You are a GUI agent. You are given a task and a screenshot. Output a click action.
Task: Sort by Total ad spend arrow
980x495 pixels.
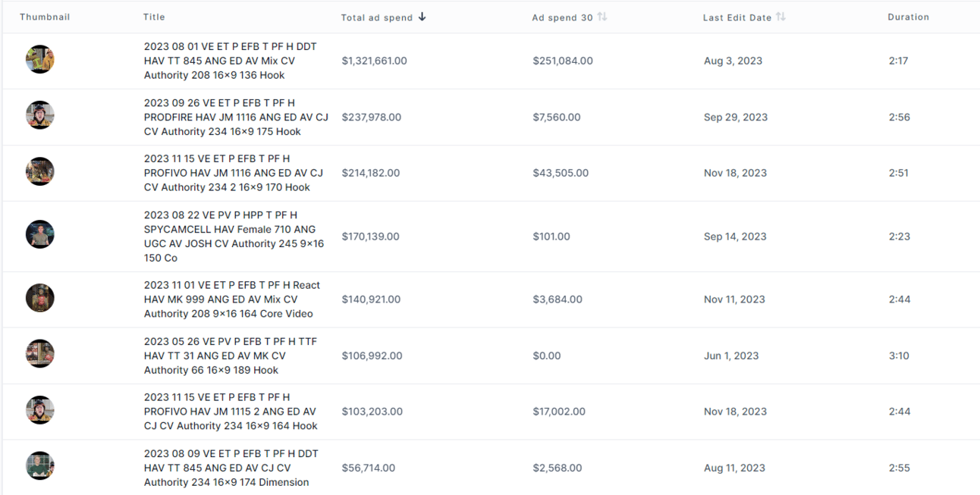422,17
